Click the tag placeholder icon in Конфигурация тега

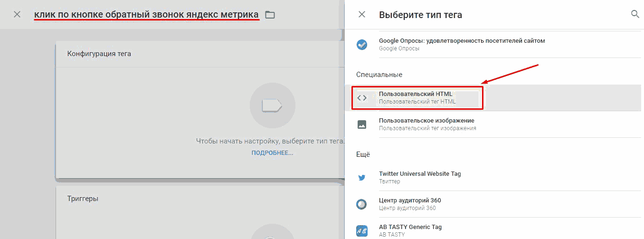(272, 105)
